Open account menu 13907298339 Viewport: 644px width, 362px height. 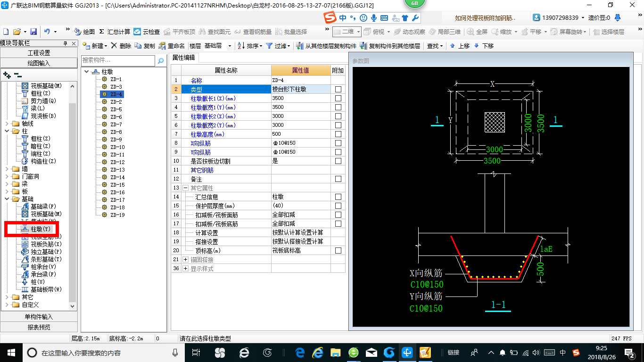(x=559, y=18)
